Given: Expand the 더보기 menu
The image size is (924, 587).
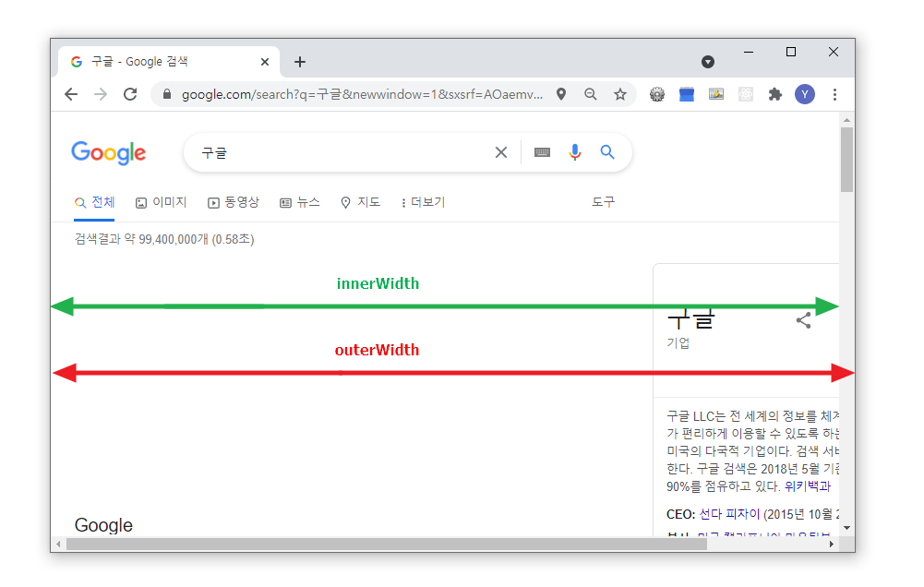Looking at the screenshot, I should (x=423, y=202).
